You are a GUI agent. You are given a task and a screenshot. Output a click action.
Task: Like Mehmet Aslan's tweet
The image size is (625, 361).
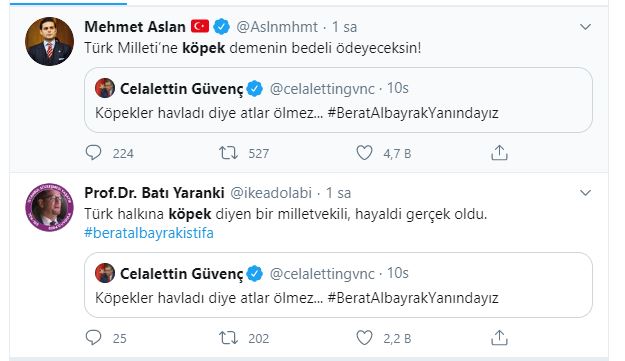coord(364,153)
